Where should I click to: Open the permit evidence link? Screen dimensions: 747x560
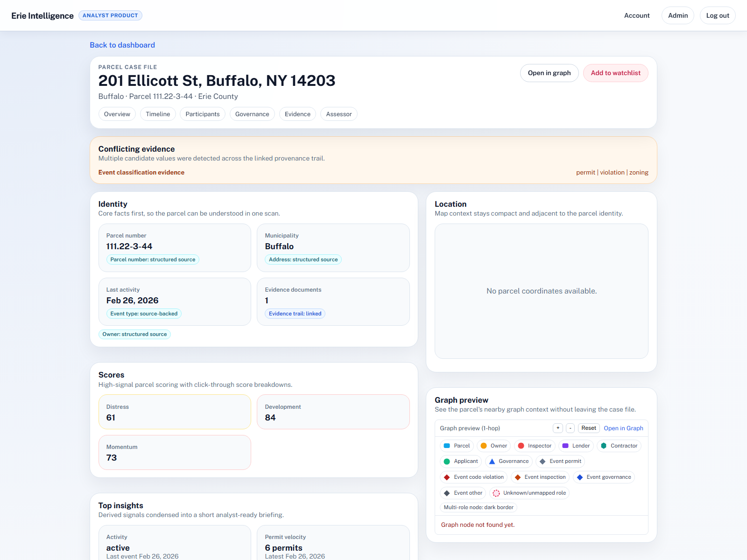585,172
